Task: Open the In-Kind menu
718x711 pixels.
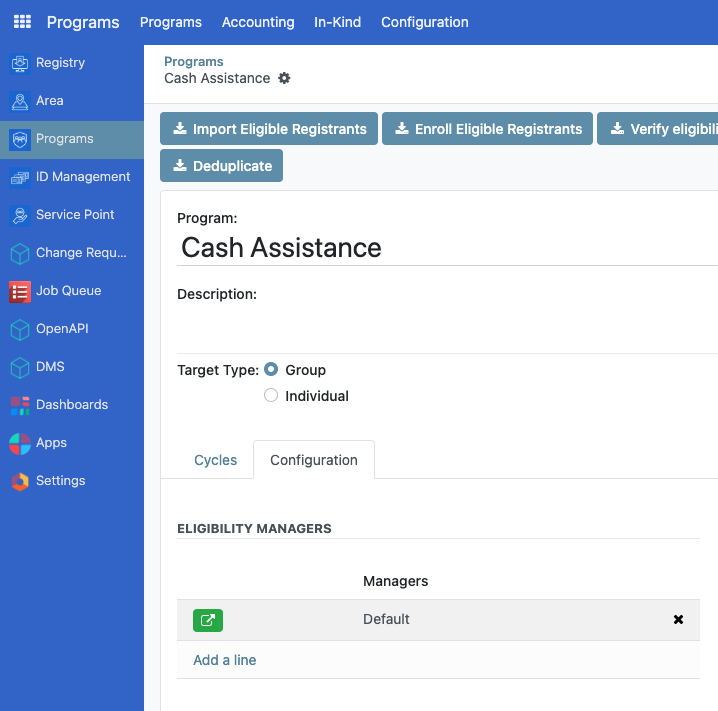Action: click(x=337, y=22)
